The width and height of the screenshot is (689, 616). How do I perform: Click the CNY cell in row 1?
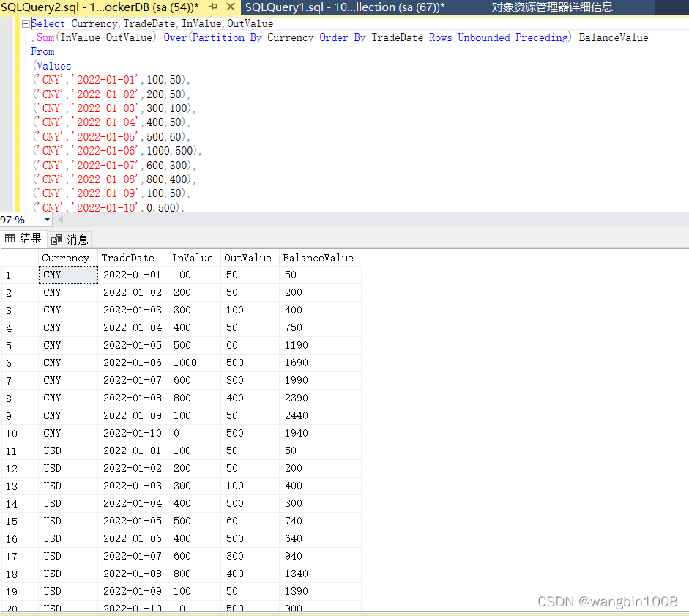(x=68, y=275)
